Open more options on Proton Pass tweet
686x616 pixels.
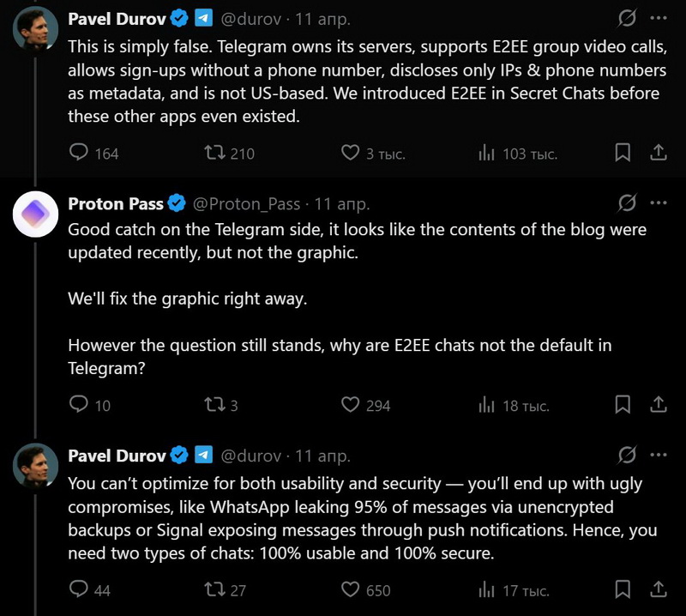[x=659, y=203]
